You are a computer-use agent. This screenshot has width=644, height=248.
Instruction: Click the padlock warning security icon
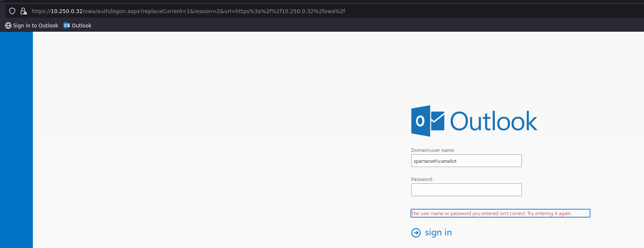[x=24, y=11]
